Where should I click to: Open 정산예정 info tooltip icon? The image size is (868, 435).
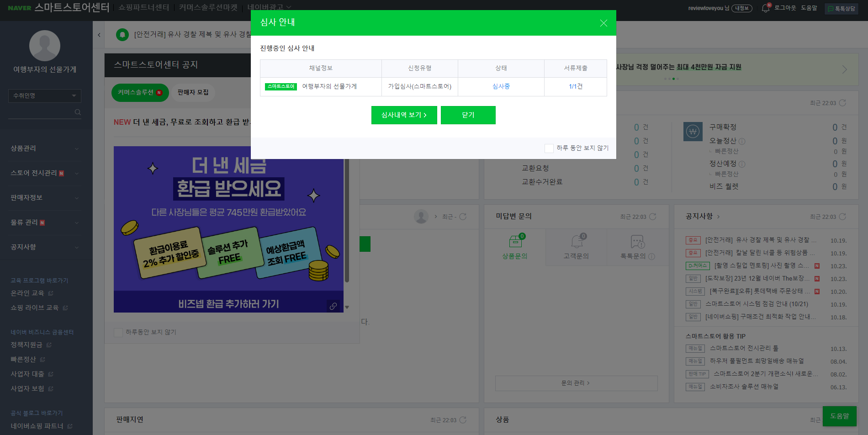click(742, 164)
